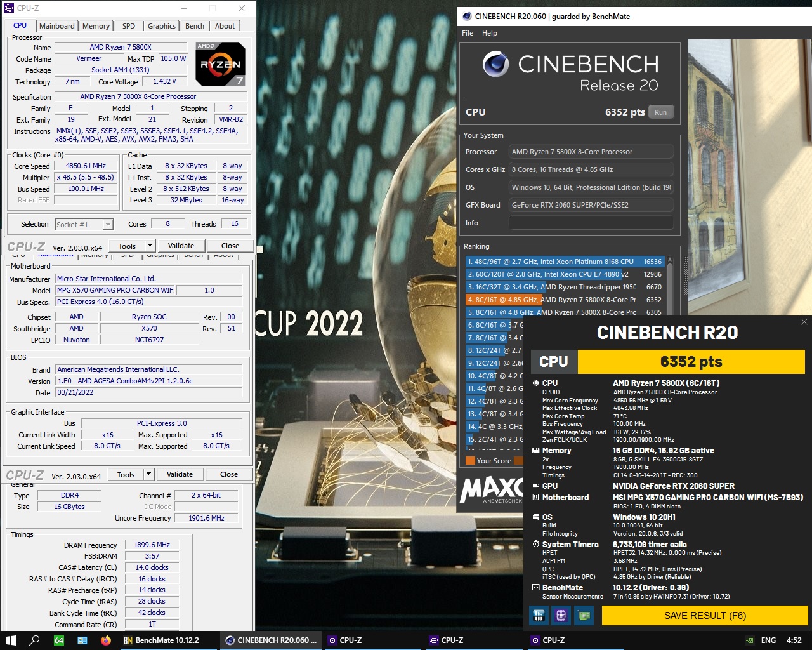Click the ENG language indicator
The height and width of the screenshot is (650, 812).
768,640
